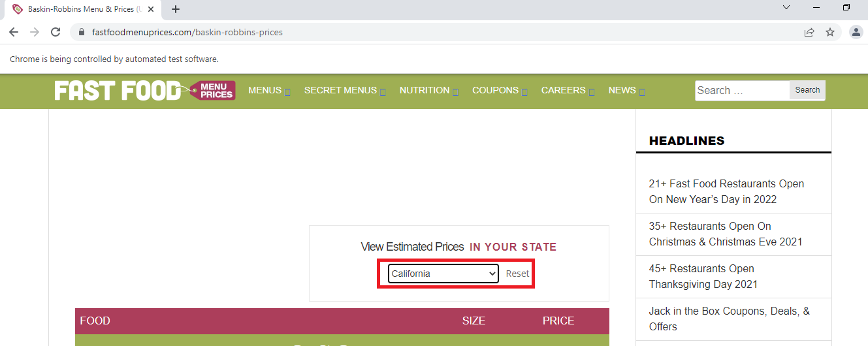
Task: Open '35+ Restaurants Open On Christmas' headline
Action: (x=726, y=234)
